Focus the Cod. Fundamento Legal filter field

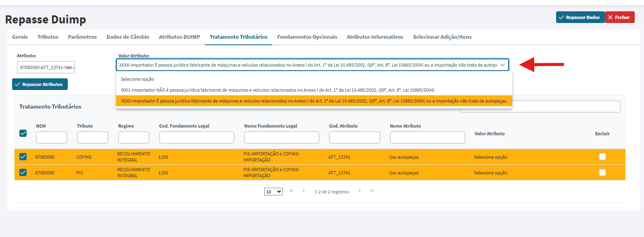(196, 137)
